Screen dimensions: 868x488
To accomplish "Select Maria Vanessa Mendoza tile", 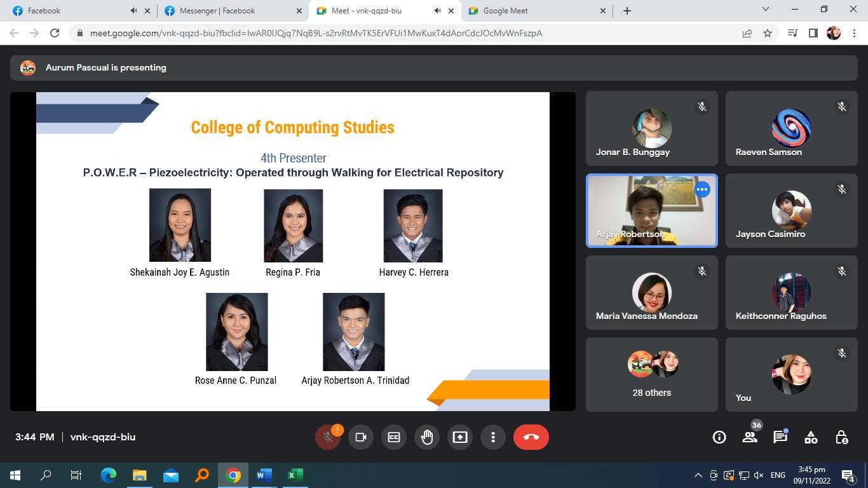I will click(651, 292).
